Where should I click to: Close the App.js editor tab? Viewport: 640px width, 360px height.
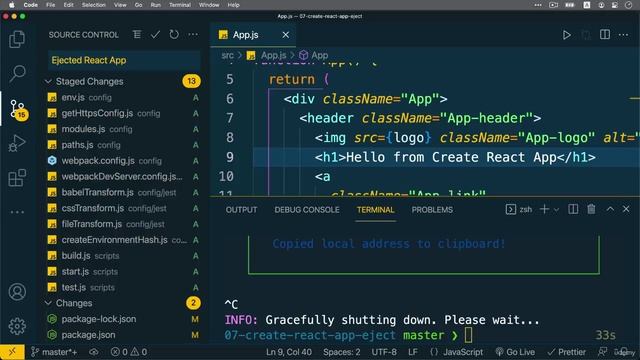[286, 35]
